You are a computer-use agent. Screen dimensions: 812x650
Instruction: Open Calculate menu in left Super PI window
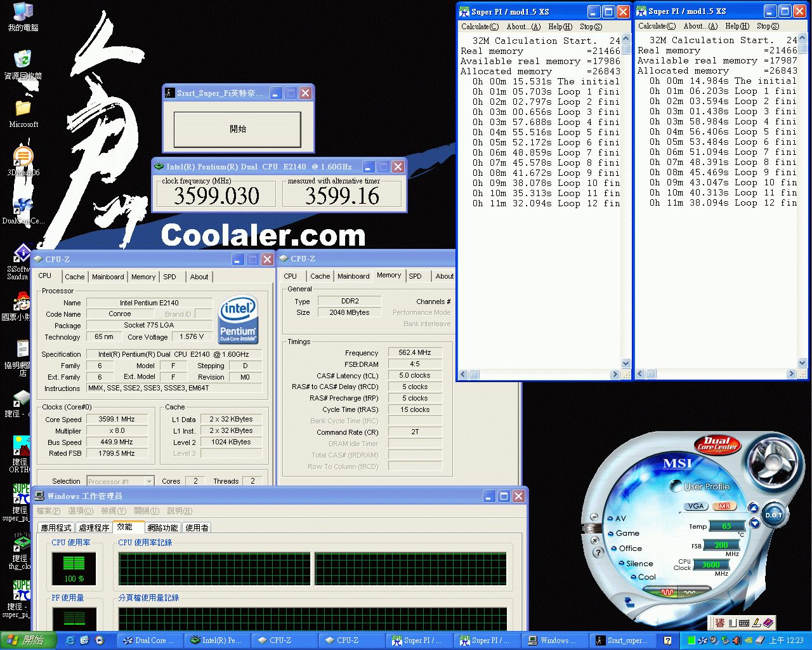click(x=480, y=27)
